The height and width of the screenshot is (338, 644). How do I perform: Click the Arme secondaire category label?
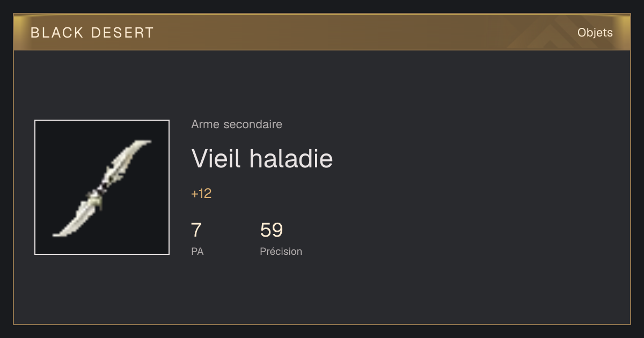click(x=237, y=124)
